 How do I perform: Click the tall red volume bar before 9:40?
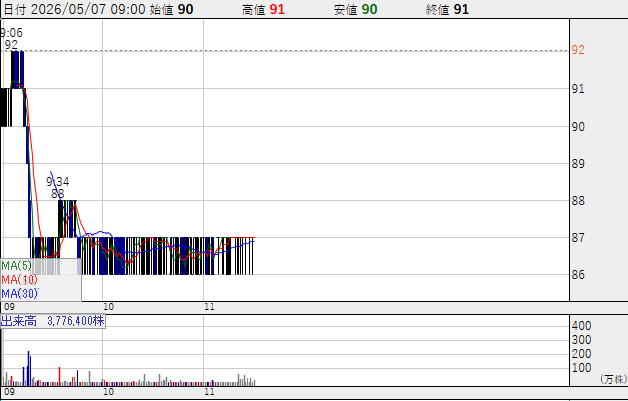[59, 376]
